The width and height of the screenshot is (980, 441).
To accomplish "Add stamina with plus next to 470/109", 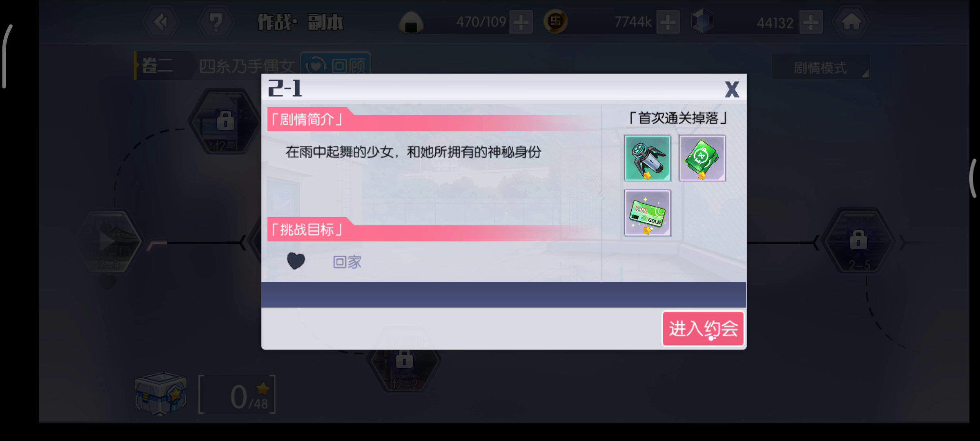I will pos(521,22).
